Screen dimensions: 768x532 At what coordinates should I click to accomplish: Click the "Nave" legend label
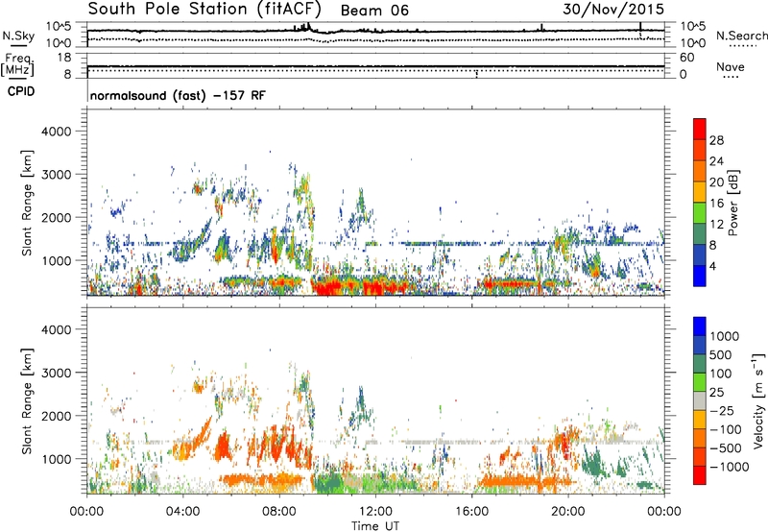tap(731, 67)
